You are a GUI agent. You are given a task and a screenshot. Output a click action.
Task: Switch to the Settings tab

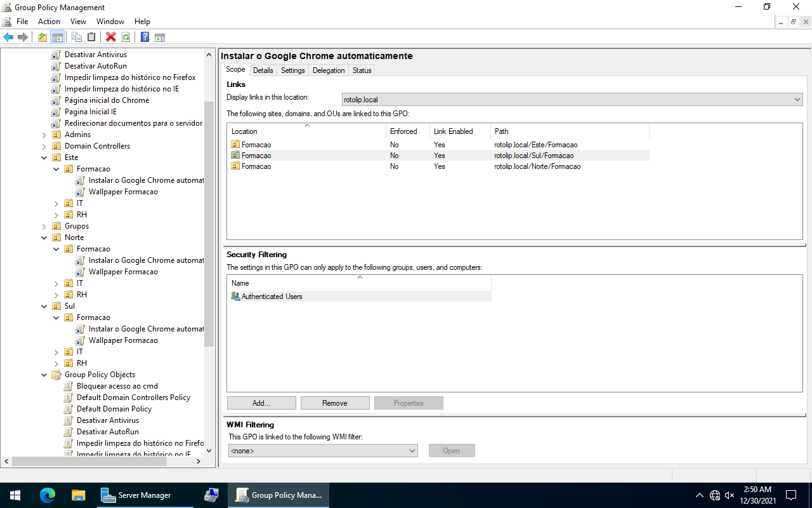coord(292,70)
